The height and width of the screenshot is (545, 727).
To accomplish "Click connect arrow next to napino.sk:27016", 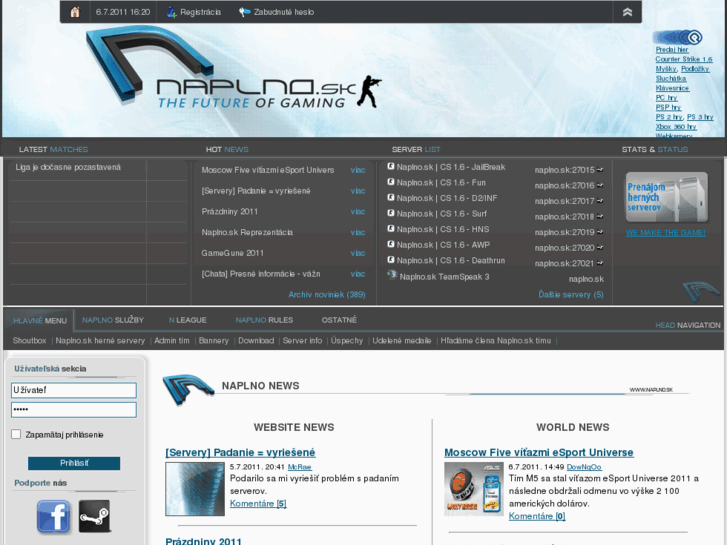I will [600, 185].
